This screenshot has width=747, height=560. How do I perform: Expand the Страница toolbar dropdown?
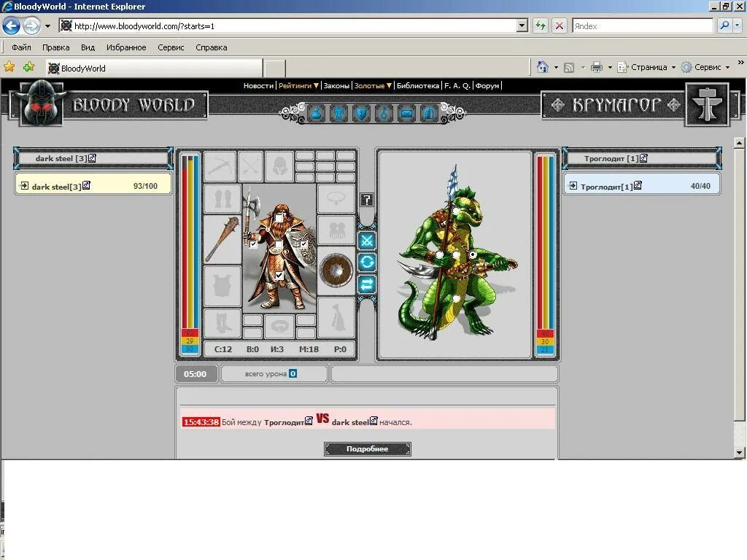(x=673, y=68)
